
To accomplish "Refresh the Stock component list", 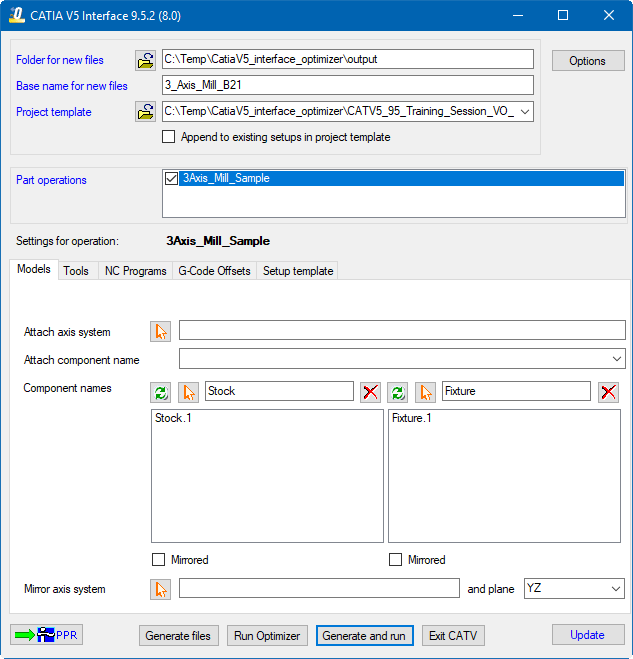I will click(161, 392).
